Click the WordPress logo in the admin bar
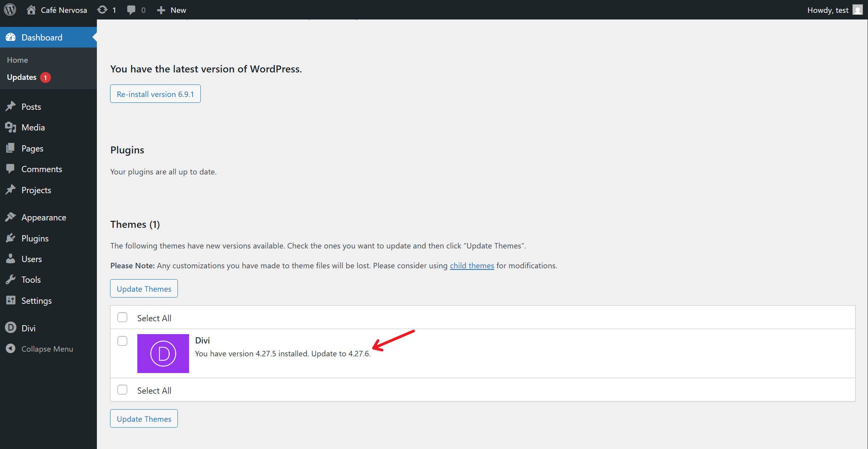 tap(9, 10)
